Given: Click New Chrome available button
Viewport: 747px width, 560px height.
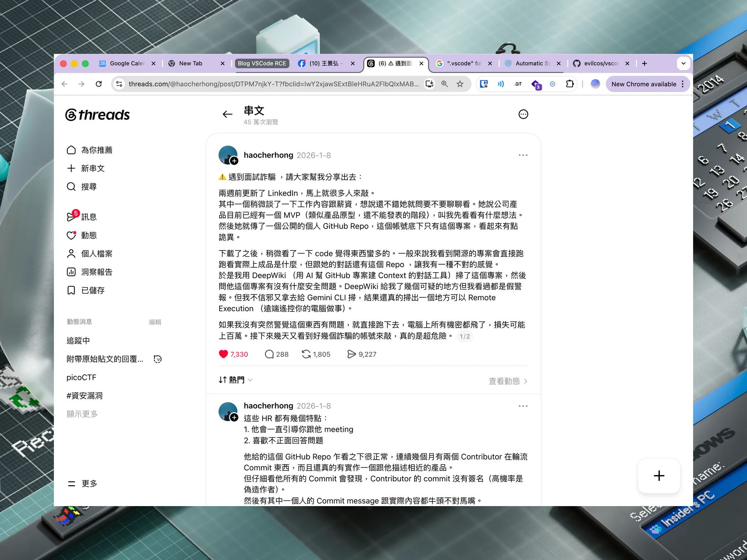Looking at the screenshot, I should click(647, 84).
